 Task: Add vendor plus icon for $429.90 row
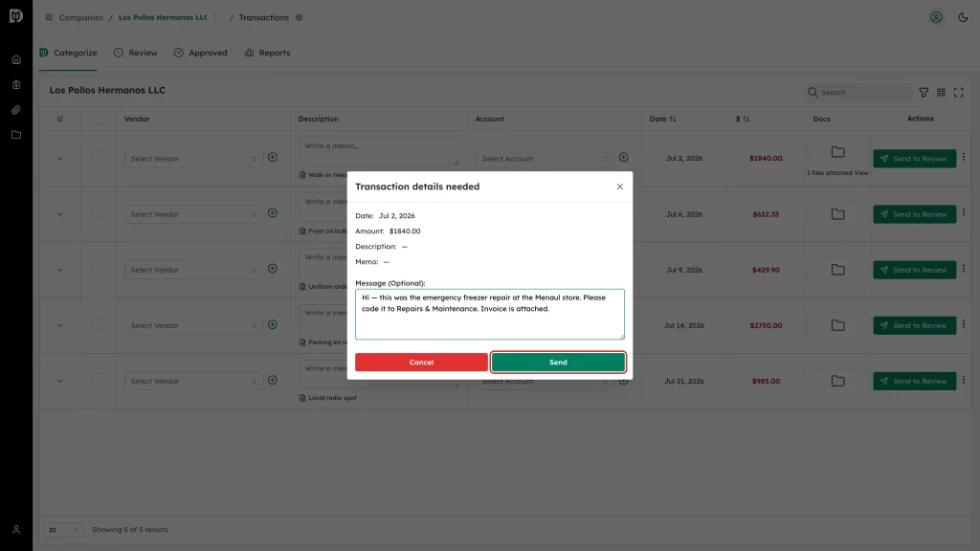273,269
